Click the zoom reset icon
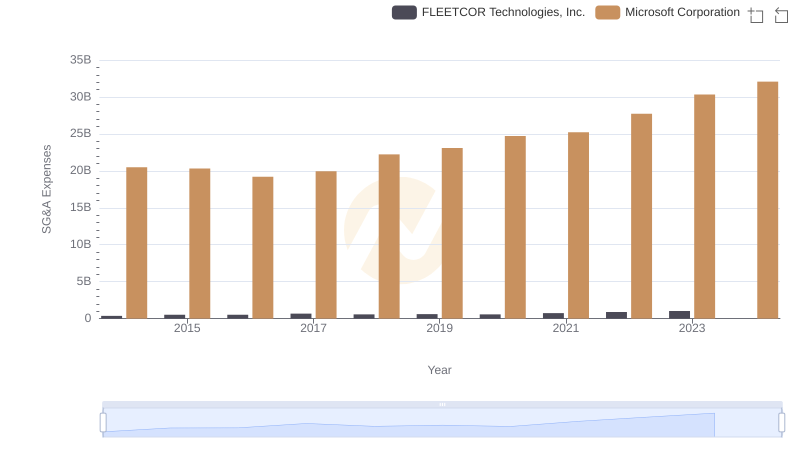800x461 pixels. 781,15
